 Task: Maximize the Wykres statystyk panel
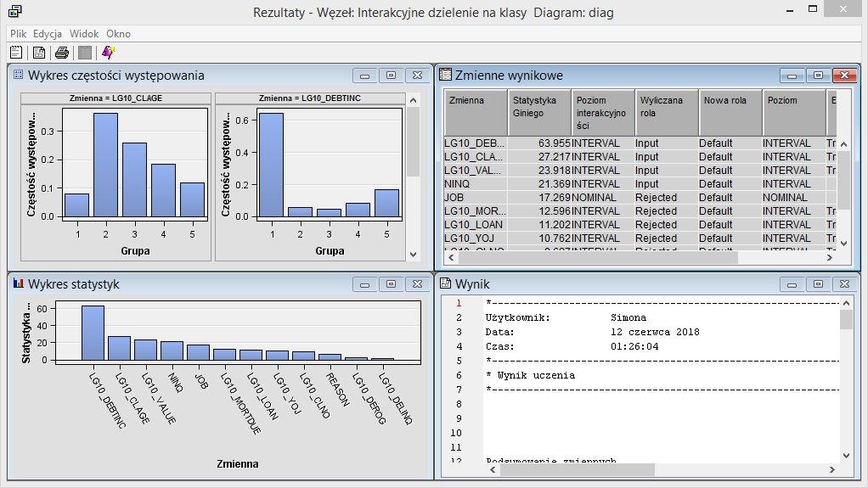point(391,283)
